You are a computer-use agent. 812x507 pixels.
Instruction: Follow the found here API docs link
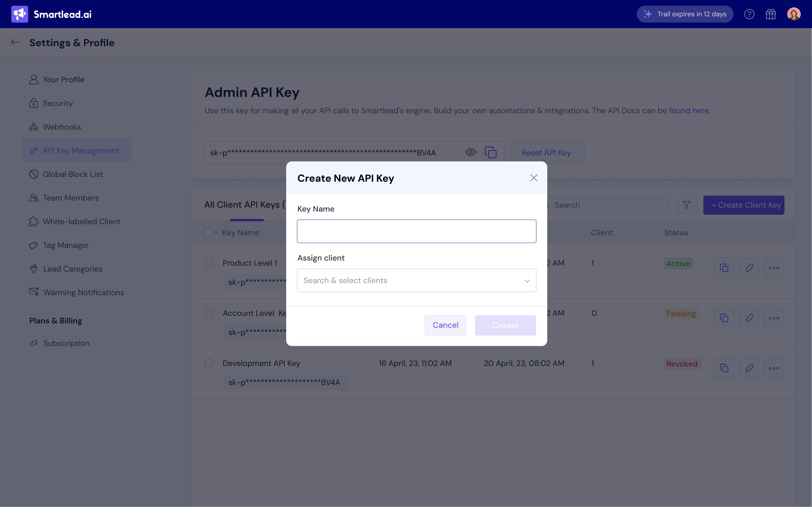tap(689, 111)
